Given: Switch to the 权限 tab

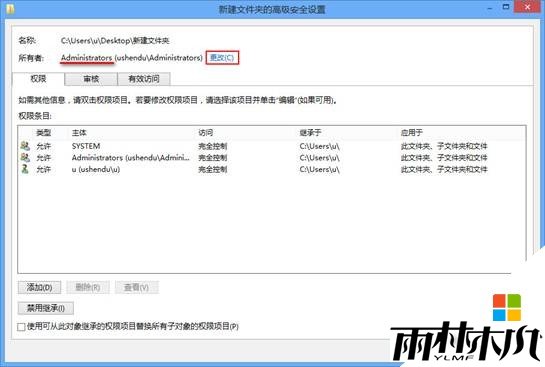Looking at the screenshot, I should (38, 79).
